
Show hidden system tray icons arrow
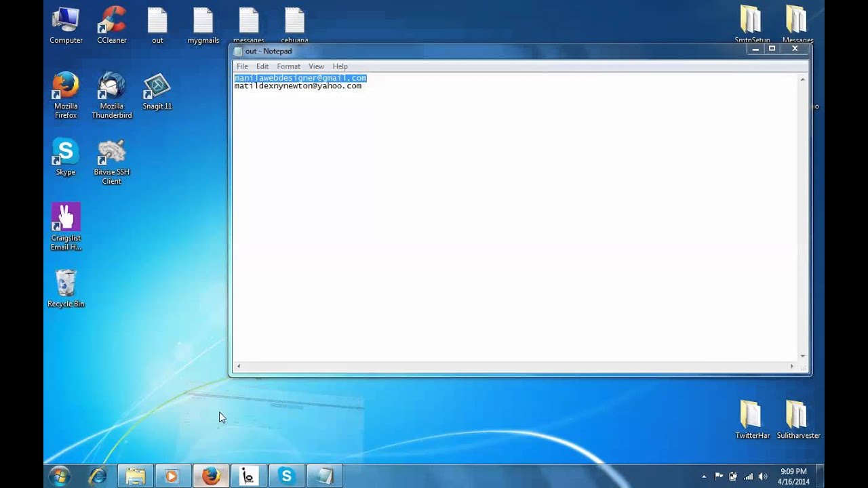click(704, 476)
